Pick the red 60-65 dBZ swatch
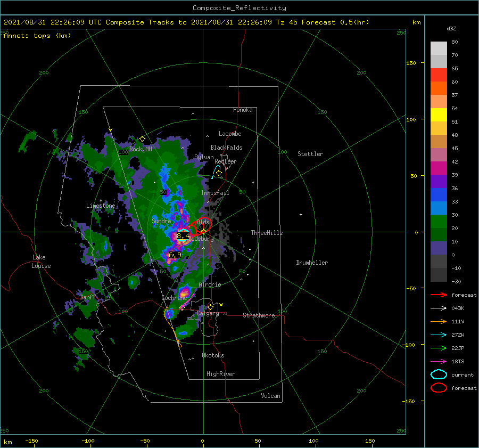Screen dimensions: 479x448 (x=439, y=75)
